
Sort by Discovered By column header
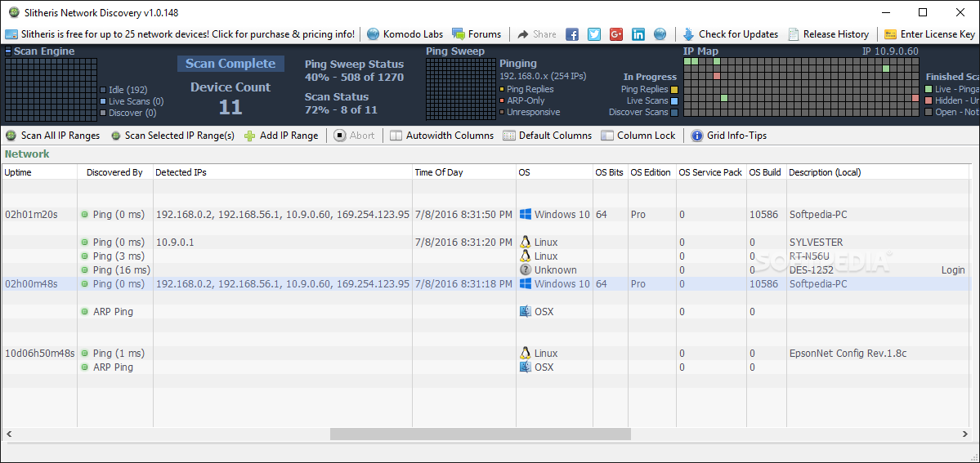point(115,172)
